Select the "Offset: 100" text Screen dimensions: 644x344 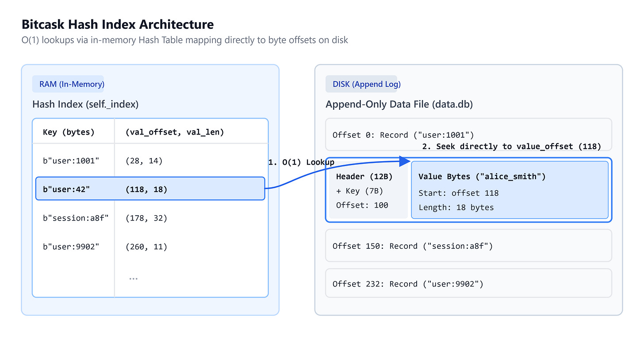362,205
